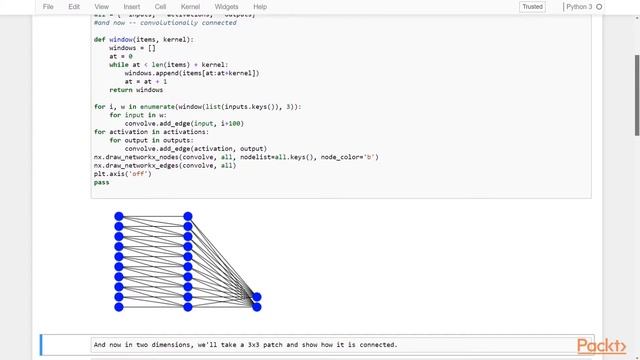Click the network graph output image
The height and width of the screenshot is (360, 640).
pyautogui.click(x=188, y=261)
